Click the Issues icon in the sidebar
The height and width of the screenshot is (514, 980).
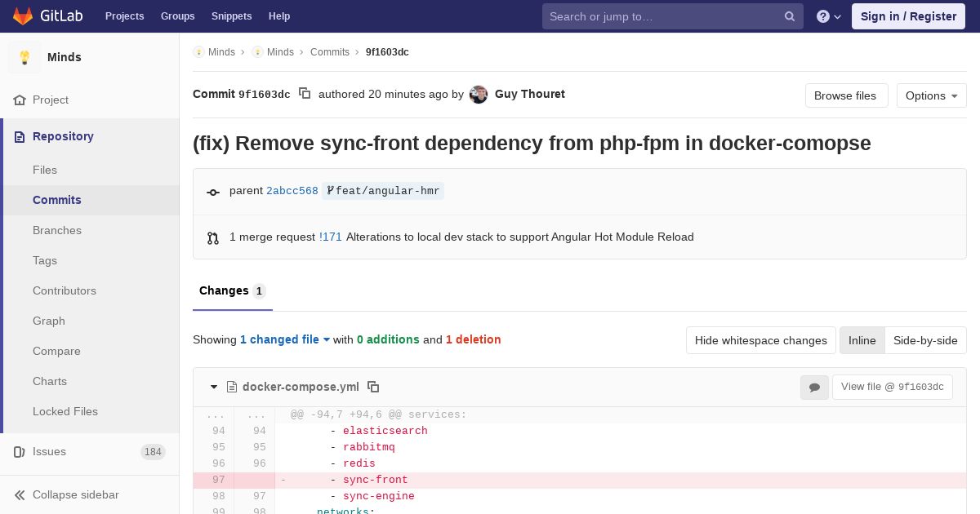pyautogui.click(x=20, y=451)
